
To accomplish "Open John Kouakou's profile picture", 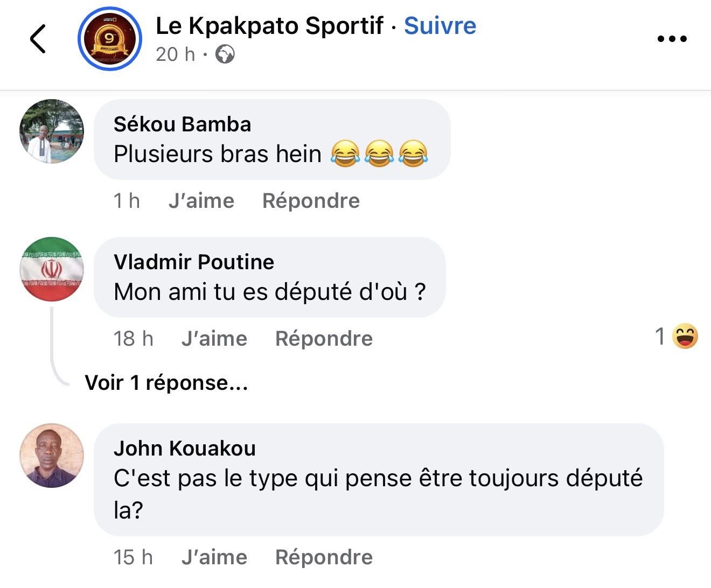I will tap(52, 455).
